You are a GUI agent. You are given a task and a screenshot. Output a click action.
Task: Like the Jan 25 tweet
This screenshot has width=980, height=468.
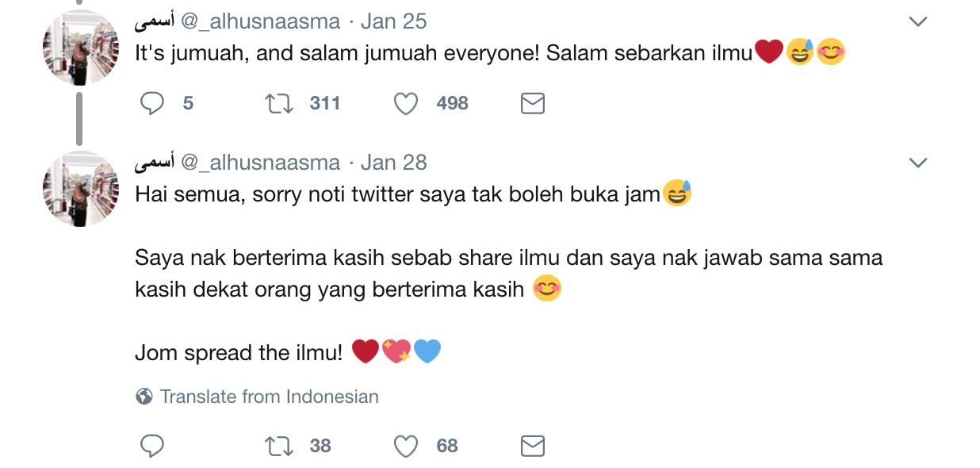pyautogui.click(x=406, y=103)
